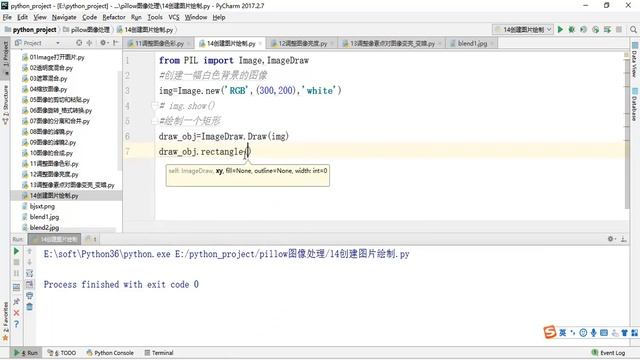This screenshot has height=360, width=640.
Task: Open the Navigate menu
Action: point(64,17)
